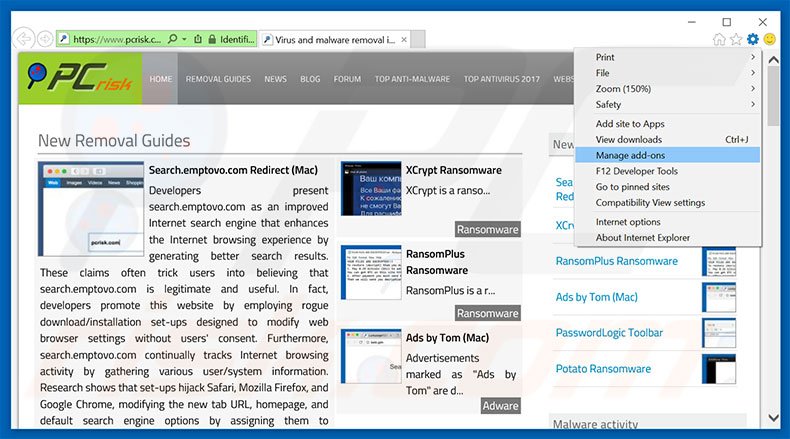This screenshot has height=439, width=790.
Task: Click the vertical page scrollbar
Action: click(771, 250)
